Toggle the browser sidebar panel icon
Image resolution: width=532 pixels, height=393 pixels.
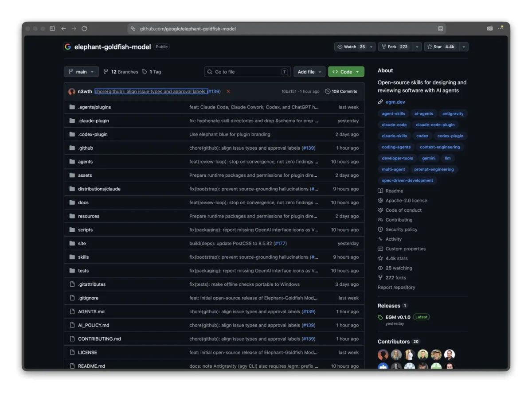click(52, 28)
